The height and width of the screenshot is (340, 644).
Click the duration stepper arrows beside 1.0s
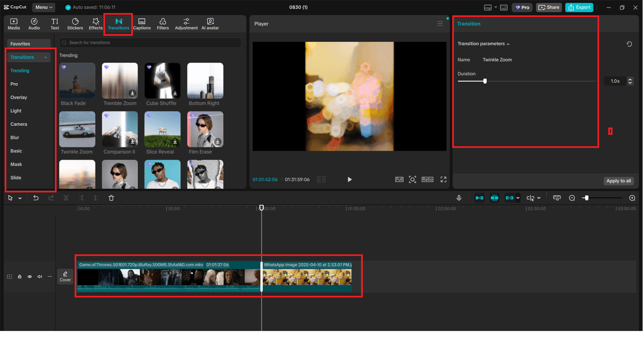coord(630,81)
